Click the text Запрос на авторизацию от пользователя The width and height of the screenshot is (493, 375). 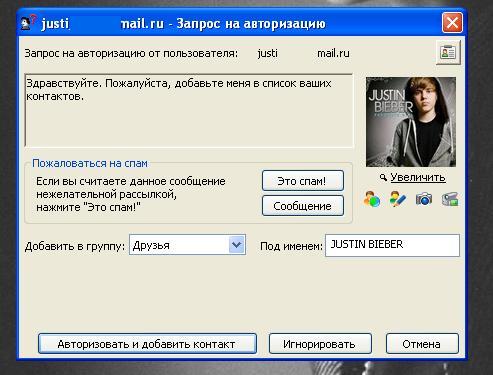pyautogui.click(x=131, y=53)
